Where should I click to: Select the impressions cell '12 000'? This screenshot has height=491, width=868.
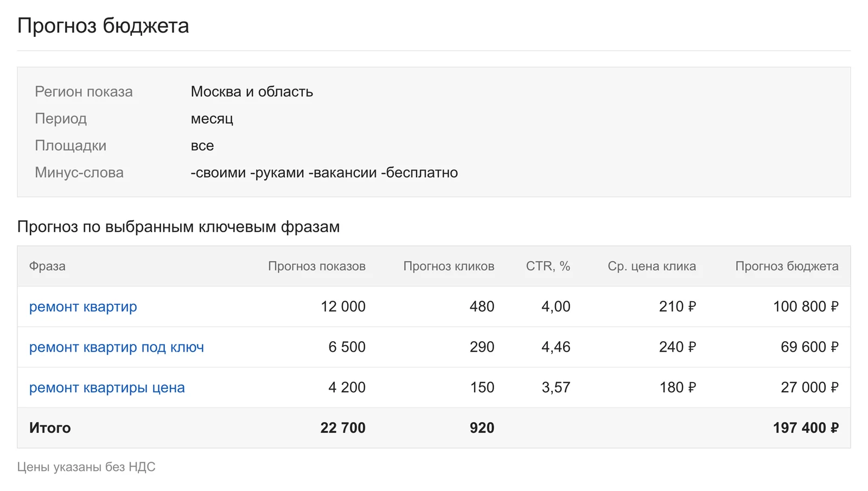click(x=343, y=307)
